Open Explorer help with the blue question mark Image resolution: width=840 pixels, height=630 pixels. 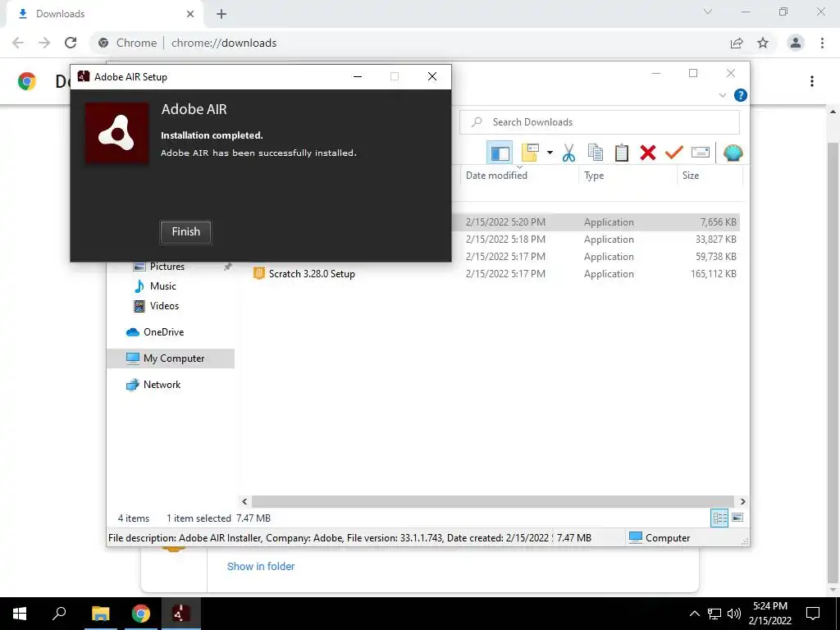click(x=741, y=95)
